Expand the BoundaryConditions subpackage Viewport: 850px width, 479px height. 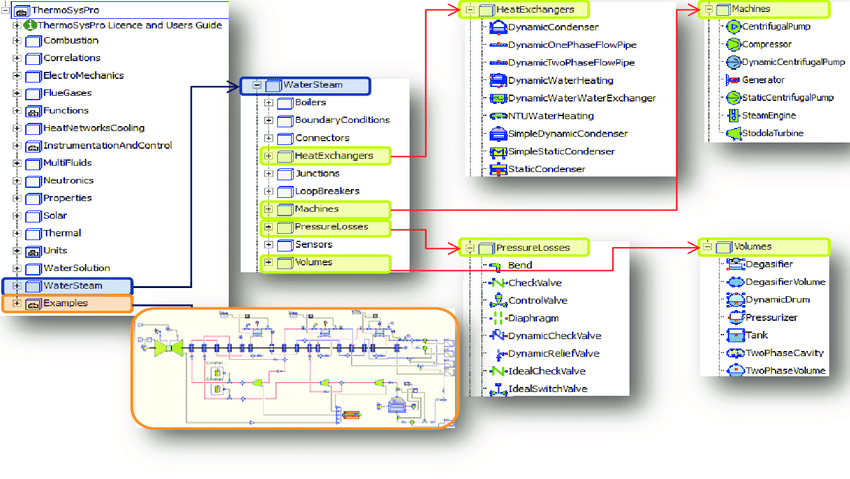pos(268,120)
